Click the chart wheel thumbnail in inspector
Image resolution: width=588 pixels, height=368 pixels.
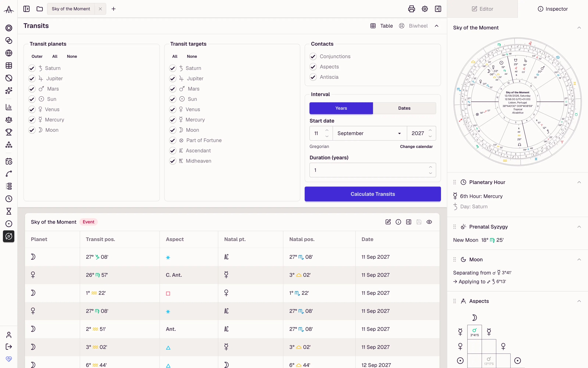(x=518, y=102)
